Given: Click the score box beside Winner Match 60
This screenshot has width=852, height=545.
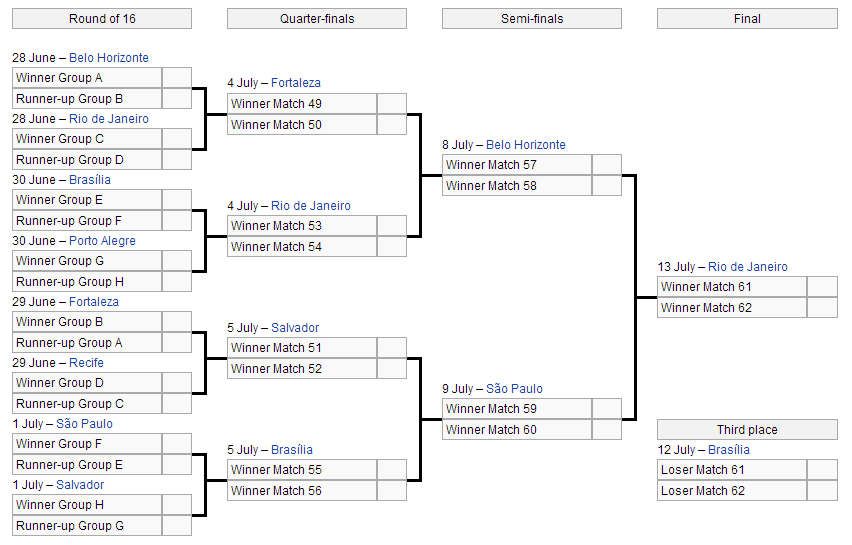Looking at the screenshot, I should pos(606,430).
